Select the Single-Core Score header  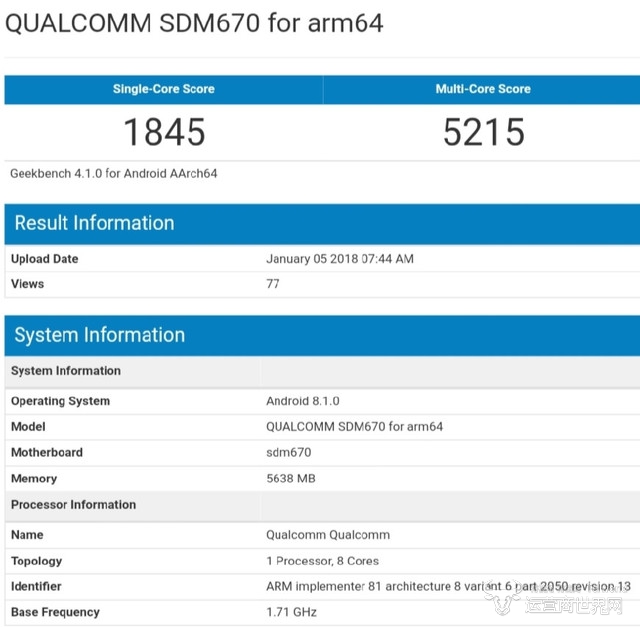point(163,89)
